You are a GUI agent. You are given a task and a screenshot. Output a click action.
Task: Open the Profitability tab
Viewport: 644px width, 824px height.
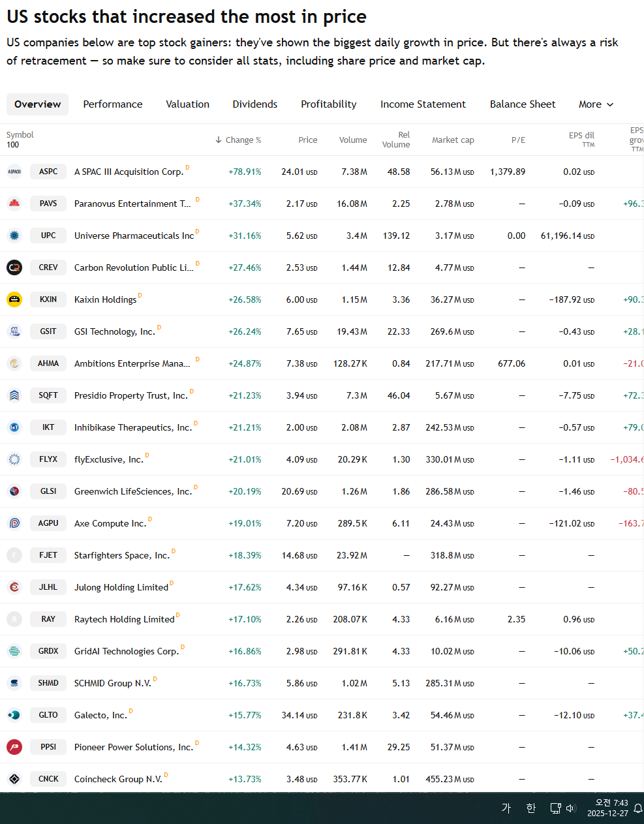point(329,104)
